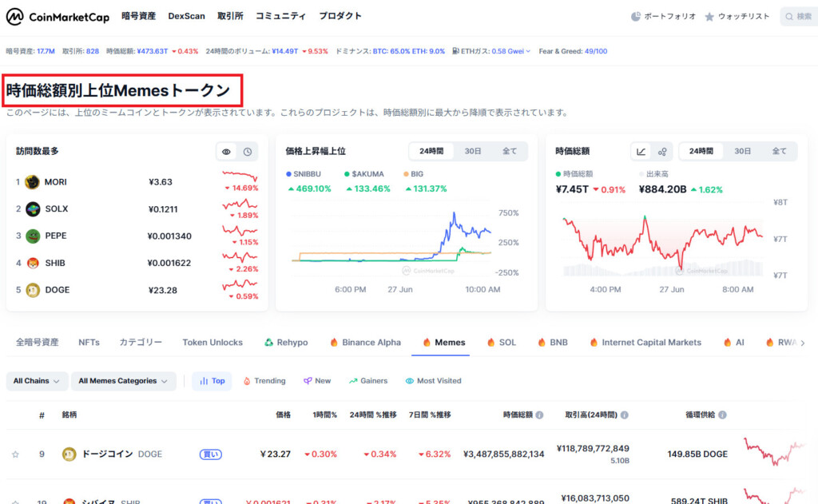Open the 取引所 navigation menu
Image resolution: width=818 pixels, height=504 pixels.
(230, 16)
